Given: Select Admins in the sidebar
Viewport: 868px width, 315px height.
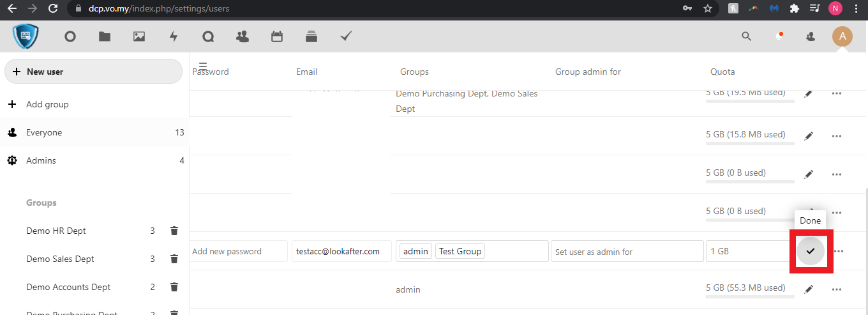Looking at the screenshot, I should coord(41,161).
